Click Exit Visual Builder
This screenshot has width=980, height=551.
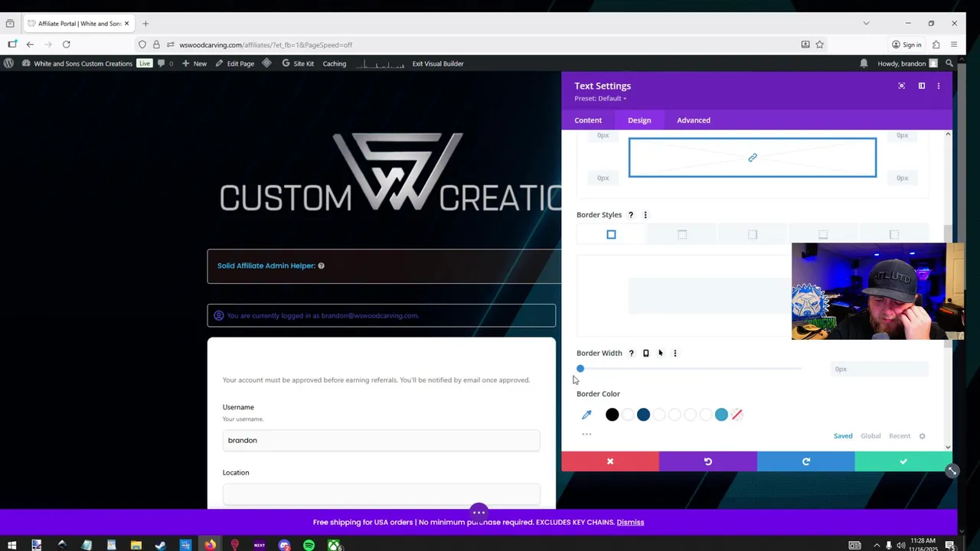tap(438, 64)
